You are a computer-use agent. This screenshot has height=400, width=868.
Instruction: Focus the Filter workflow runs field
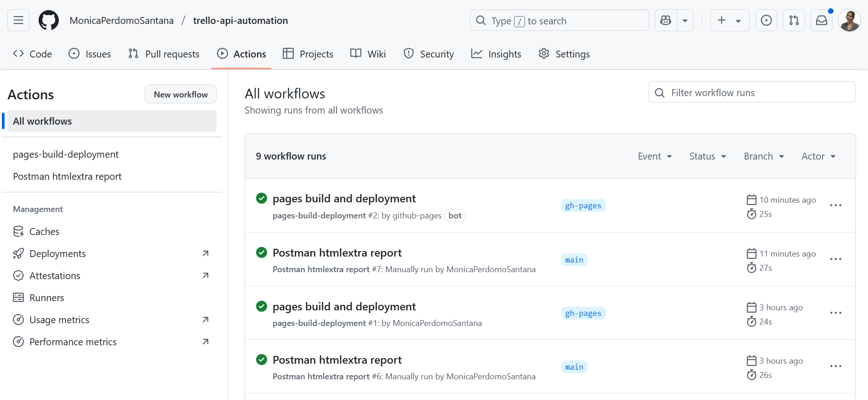tap(752, 92)
